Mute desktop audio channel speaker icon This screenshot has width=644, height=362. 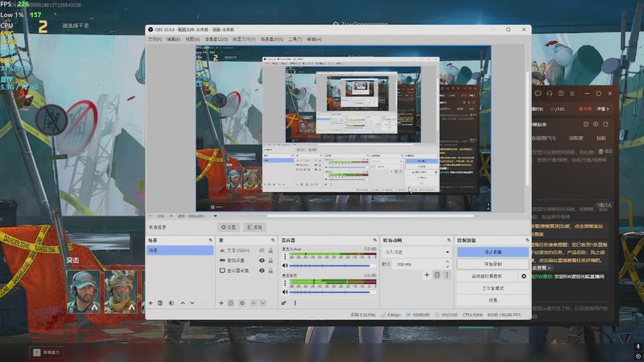pos(285,292)
